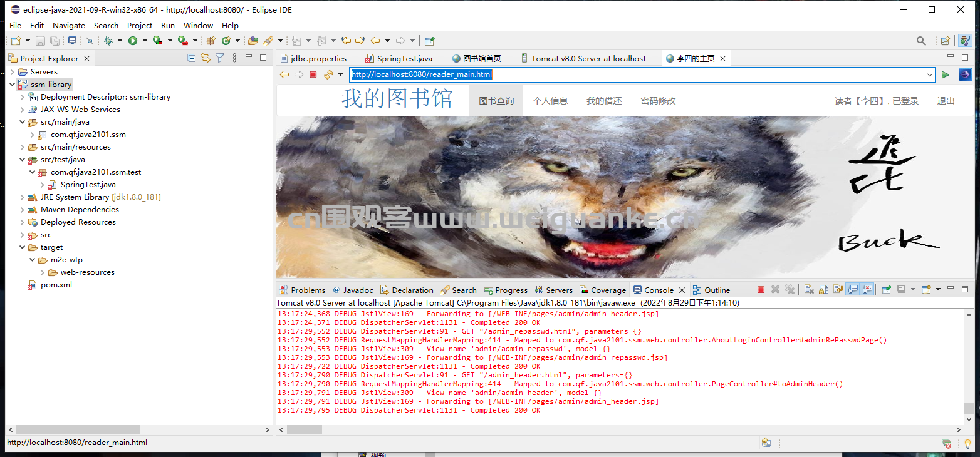The width and height of the screenshot is (980, 457).
Task: Open the Debug button dropdown arrow
Action: click(120, 41)
